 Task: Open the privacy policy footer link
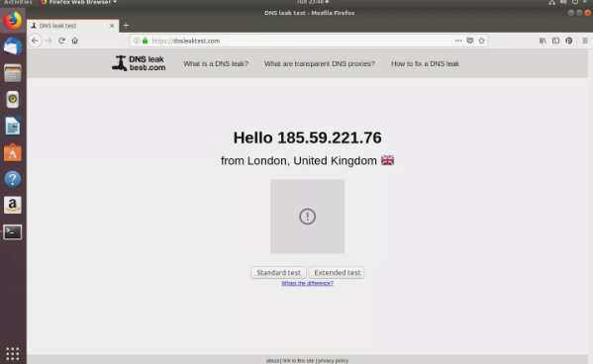coord(333,361)
